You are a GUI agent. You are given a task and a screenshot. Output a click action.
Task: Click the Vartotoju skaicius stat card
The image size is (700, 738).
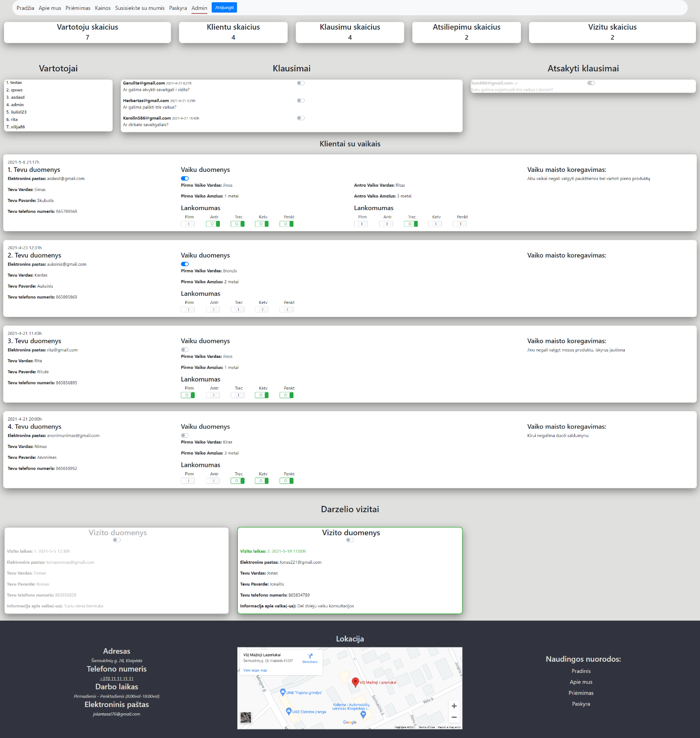pos(87,32)
